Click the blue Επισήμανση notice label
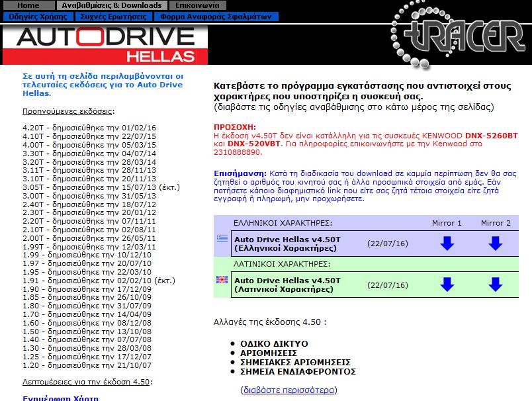Image resolution: width=532 pixels, height=401 pixels. point(240,173)
